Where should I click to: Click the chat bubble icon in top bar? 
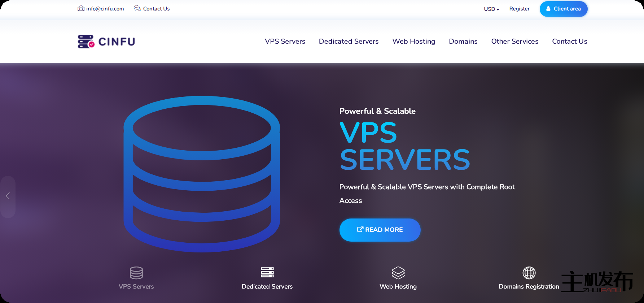click(137, 8)
